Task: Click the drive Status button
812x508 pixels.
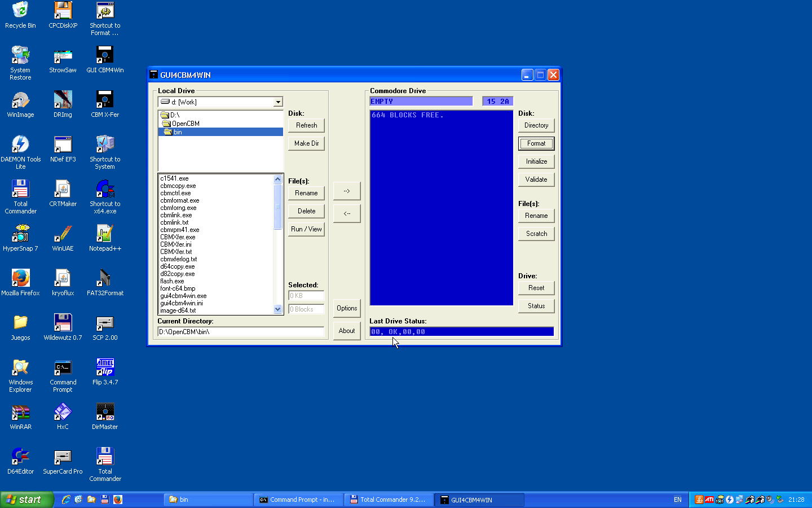Action: pos(536,306)
